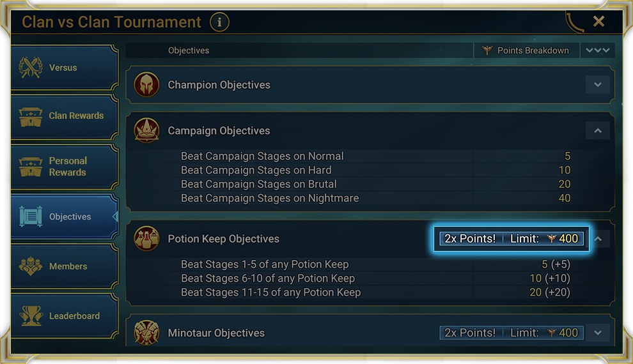The height and width of the screenshot is (364, 633).
Task: Collapse the Potion Keep Objectives section
Action: click(x=598, y=239)
